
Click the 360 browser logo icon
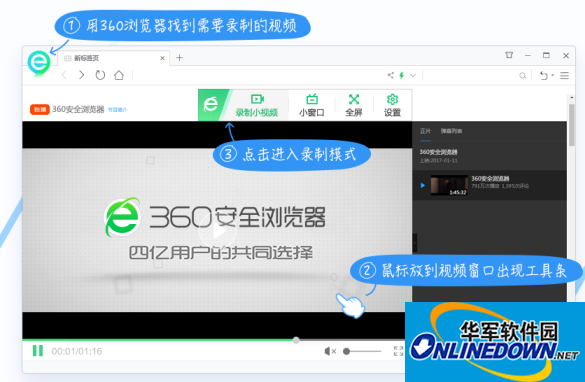[39, 63]
